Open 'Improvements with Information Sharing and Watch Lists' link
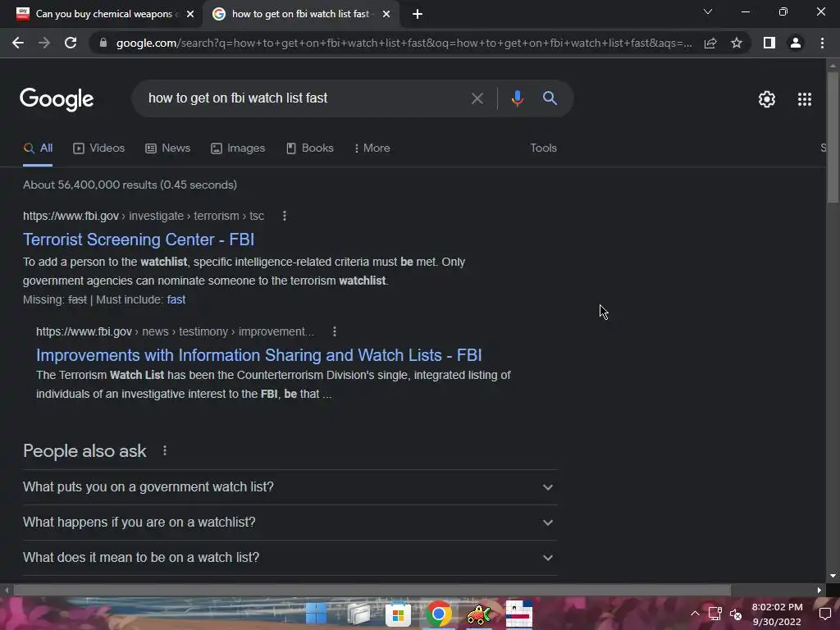Screen dimensions: 840x630 (x=258, y=355)
